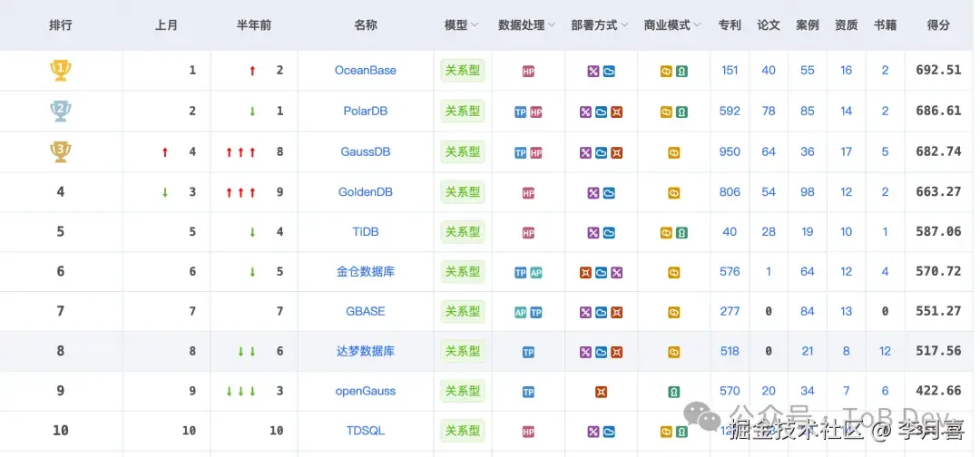Click the yellow link icon in OceanBase row
This screenshot has height=457, width=980.
tap(666, 72)
